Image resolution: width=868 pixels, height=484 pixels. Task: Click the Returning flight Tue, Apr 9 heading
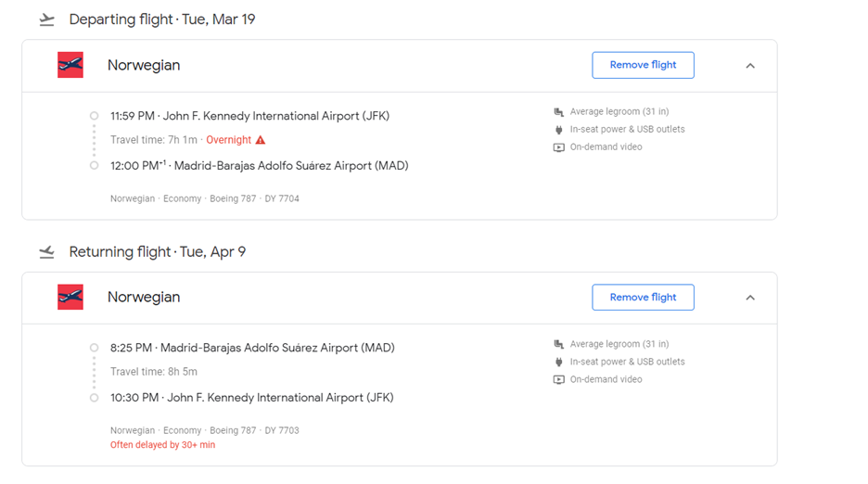pos(158,252)
